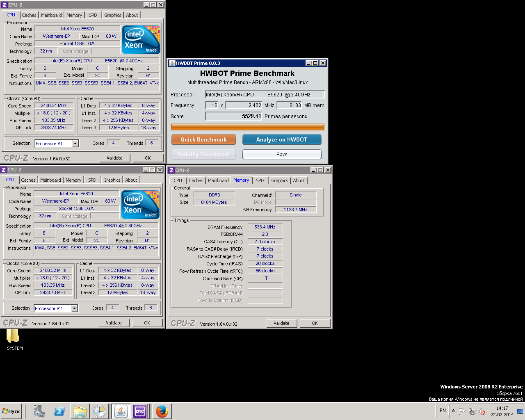Open the SYSTEM folder on the desktop

14,340
